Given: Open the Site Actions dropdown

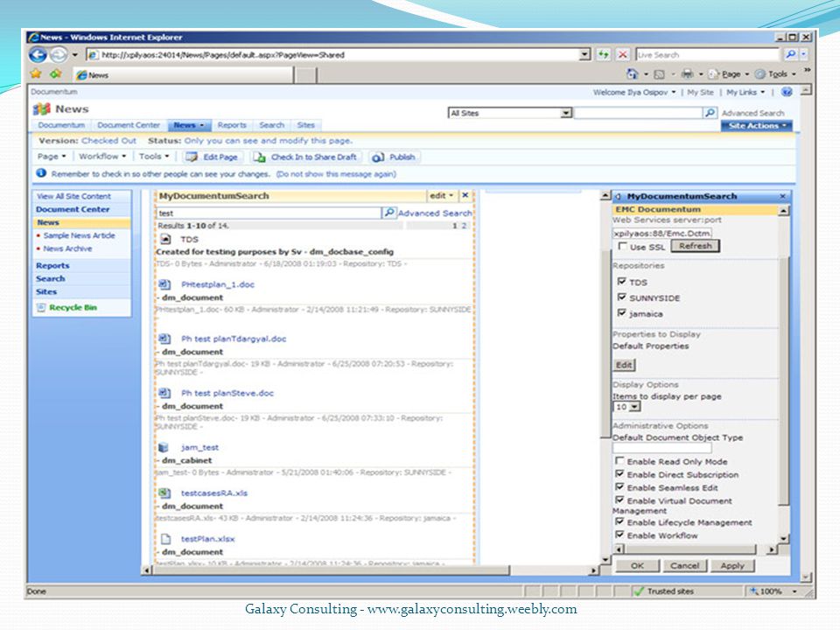Looking at the screenshot, I should click(756, 125).
